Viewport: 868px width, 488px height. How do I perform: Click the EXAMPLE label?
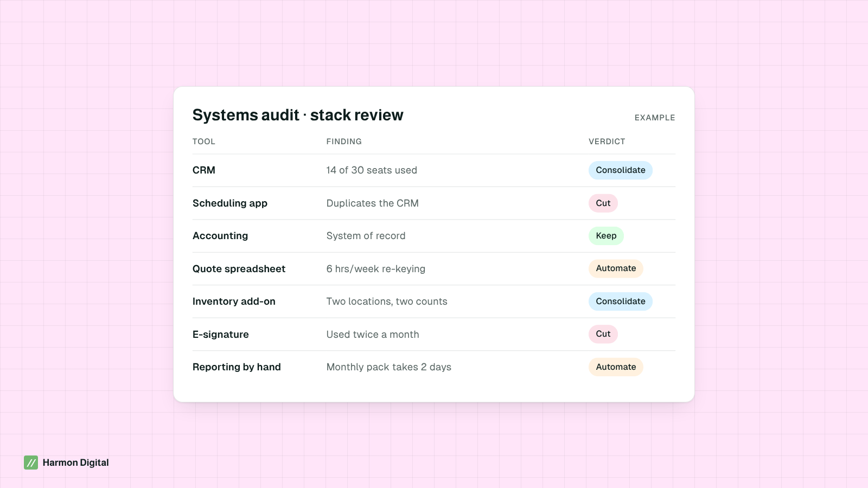pyautogui.click(x=655, y=118)
